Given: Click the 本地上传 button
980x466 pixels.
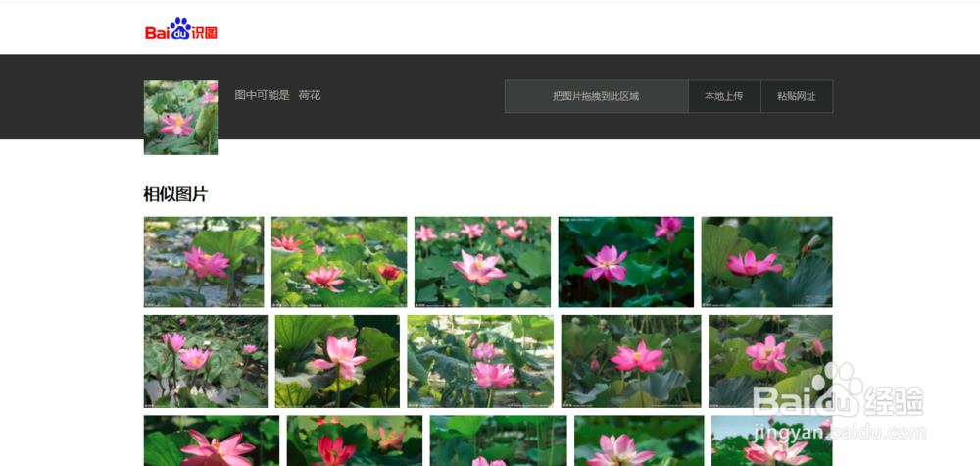Looking at the screenshot, I should pos(724,96).
